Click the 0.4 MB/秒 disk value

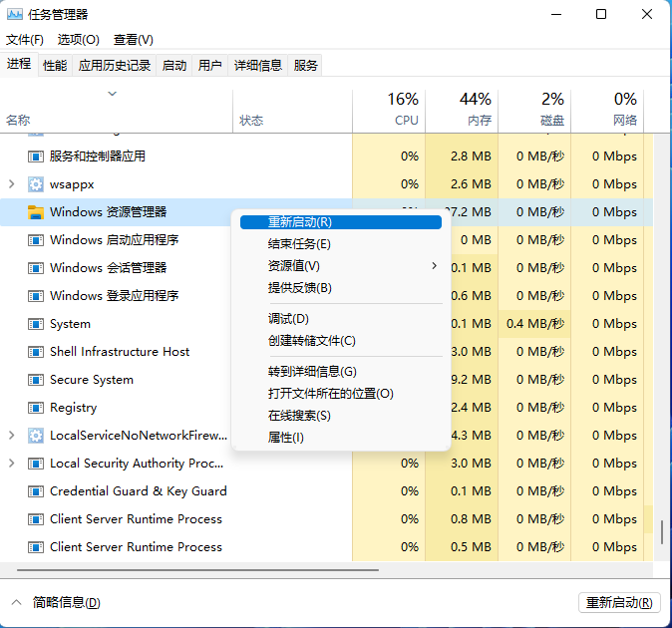point(535,323)
